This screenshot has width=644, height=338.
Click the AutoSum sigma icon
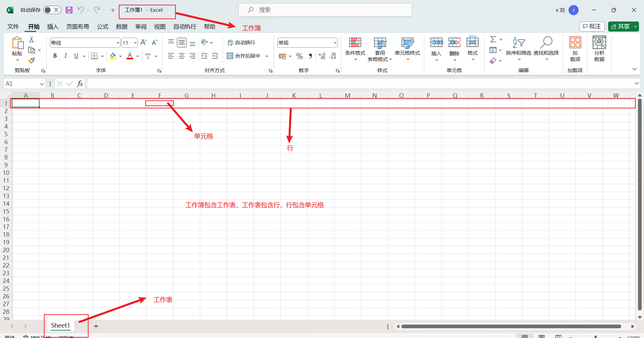click(x=493, y=40)
